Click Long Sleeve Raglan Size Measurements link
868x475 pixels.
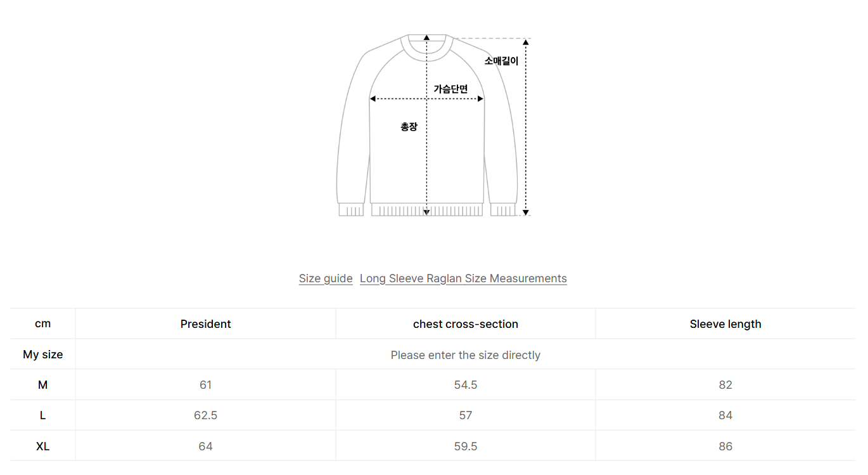tap(463, 278)
